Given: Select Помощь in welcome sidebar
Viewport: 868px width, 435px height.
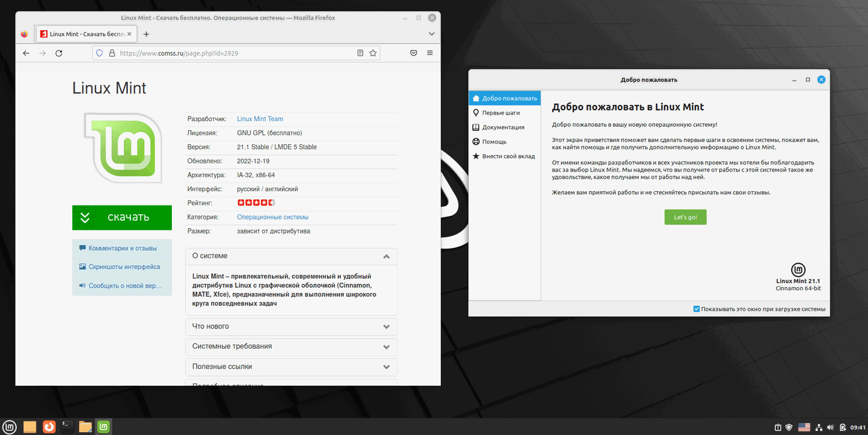Looking at the screenshot, I should (505, 142).
